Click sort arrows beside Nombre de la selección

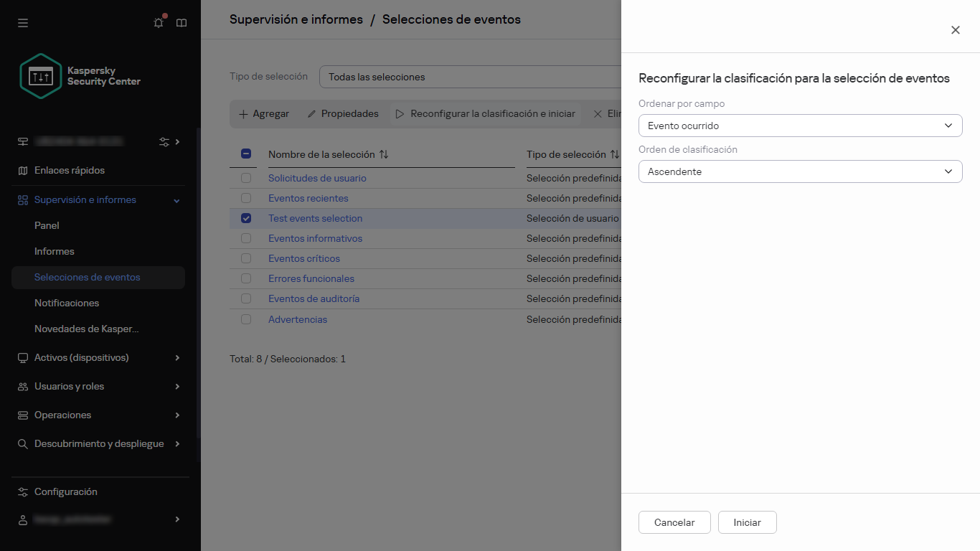pos(384,154)
